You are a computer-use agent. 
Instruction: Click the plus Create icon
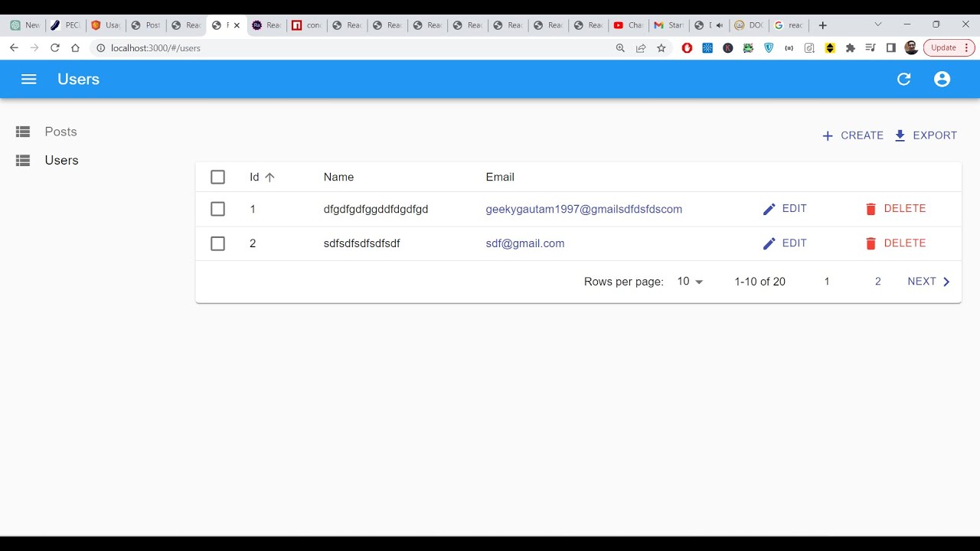pos(828,136)
